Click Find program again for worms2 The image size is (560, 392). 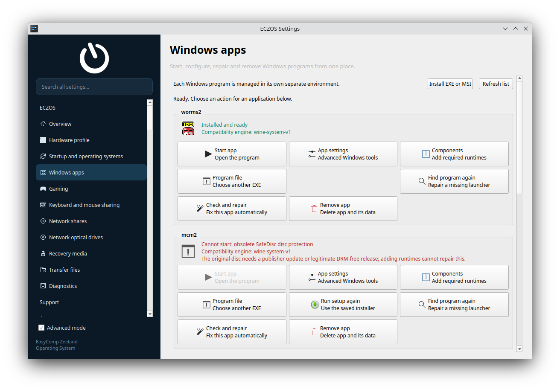click(454, 181)
